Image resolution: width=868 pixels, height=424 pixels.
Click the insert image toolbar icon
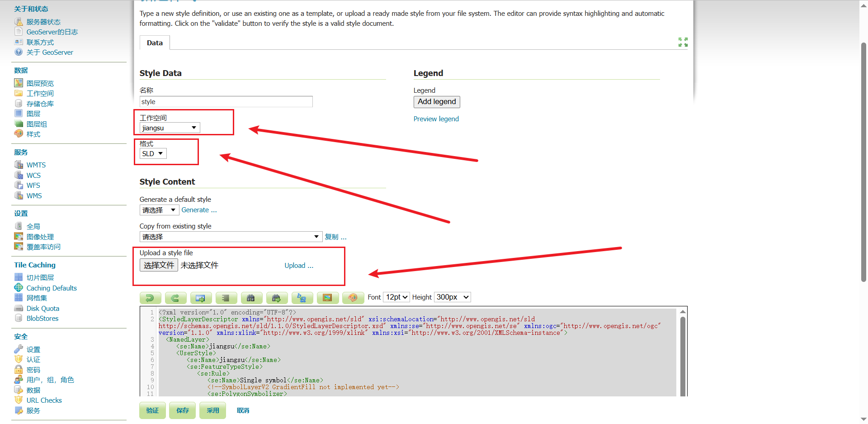pyautogui.click(x=327, y=297)
